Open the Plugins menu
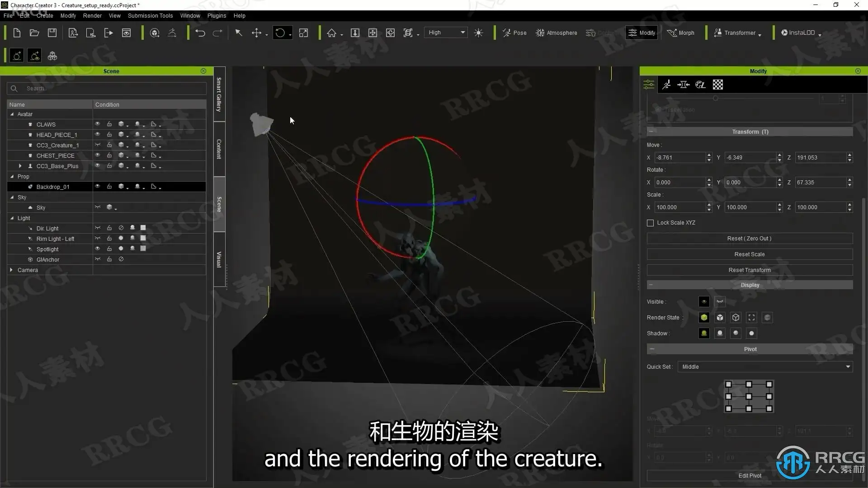This screenshot has width=868, height=488. tap(217, 15)
